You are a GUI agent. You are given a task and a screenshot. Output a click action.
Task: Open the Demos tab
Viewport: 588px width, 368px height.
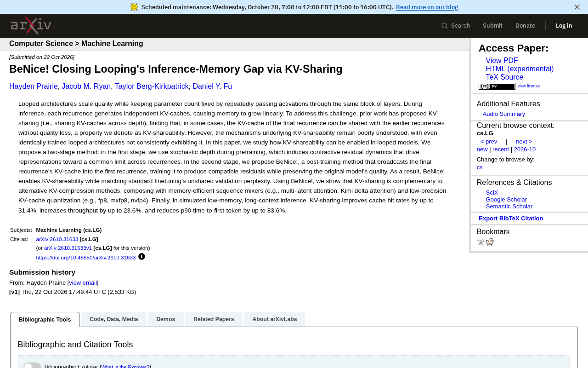[166, 319]
